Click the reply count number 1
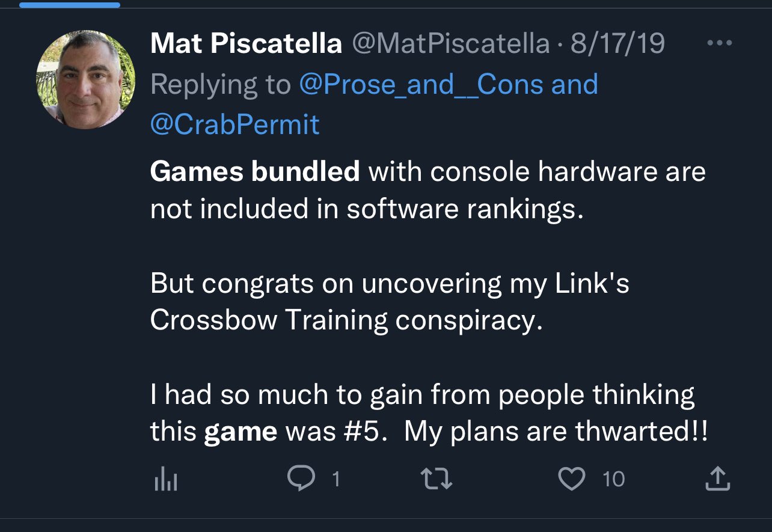Viewport: 772px width, 532px height. point(335,479)
